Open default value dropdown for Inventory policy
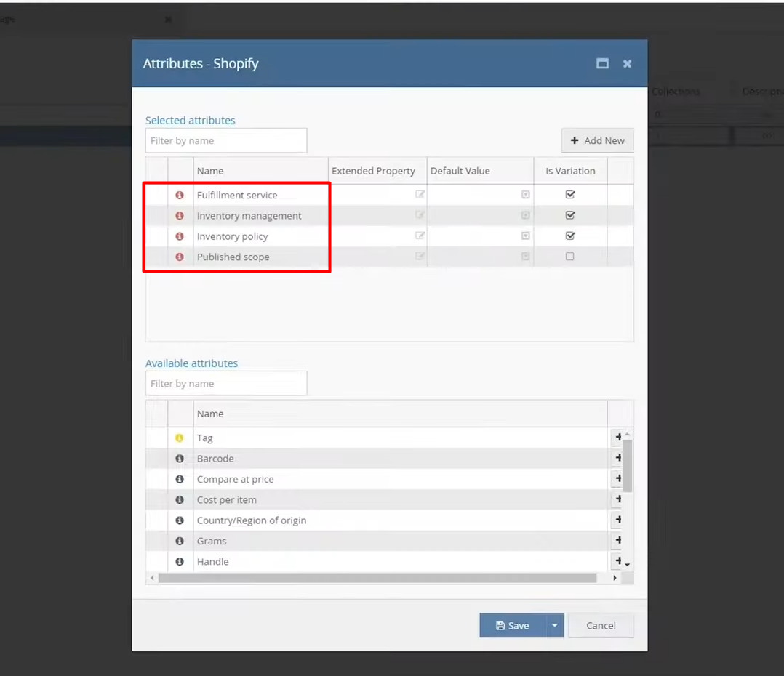The image size is (784, 676). click(x=526, y=236)
